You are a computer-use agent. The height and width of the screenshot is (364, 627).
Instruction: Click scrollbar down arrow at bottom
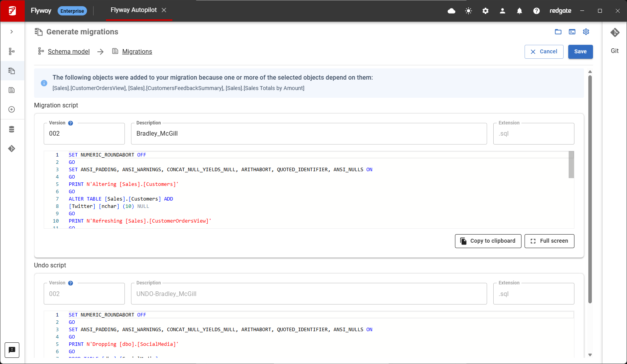[590, 355]
